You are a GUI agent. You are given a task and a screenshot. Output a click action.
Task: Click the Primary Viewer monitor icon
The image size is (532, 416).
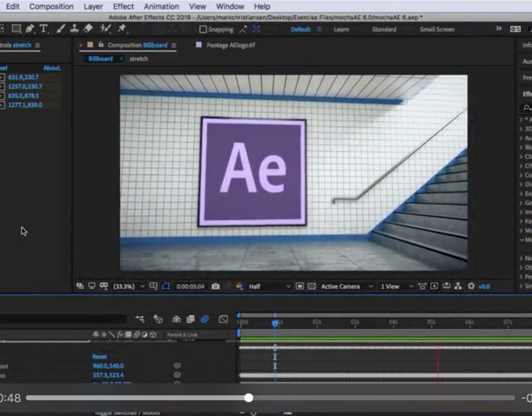91,286
